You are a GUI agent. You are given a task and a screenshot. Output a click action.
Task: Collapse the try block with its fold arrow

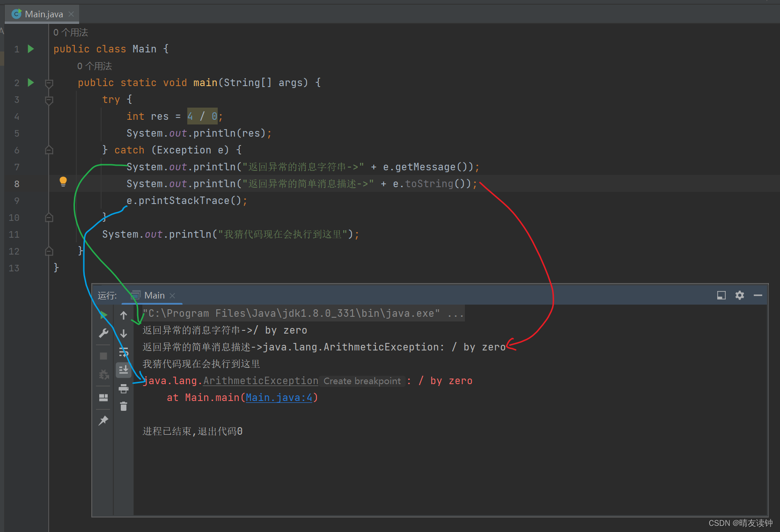49,100
